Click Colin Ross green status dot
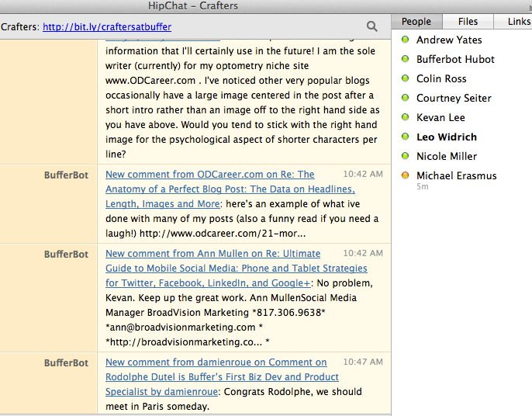 coord(405,78)
